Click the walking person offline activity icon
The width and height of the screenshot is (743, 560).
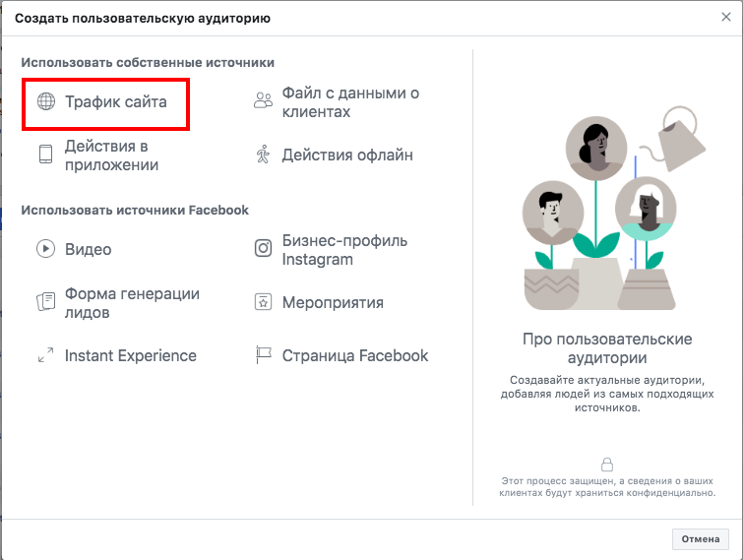click(264, 155)
